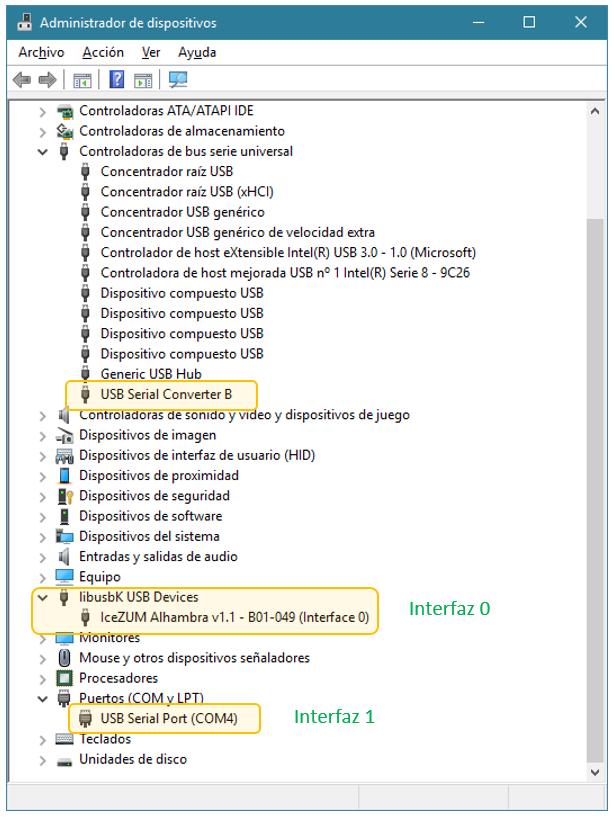Expand the Monitores node
Viewport: 615px width, 819px height.
pos(43,638)
